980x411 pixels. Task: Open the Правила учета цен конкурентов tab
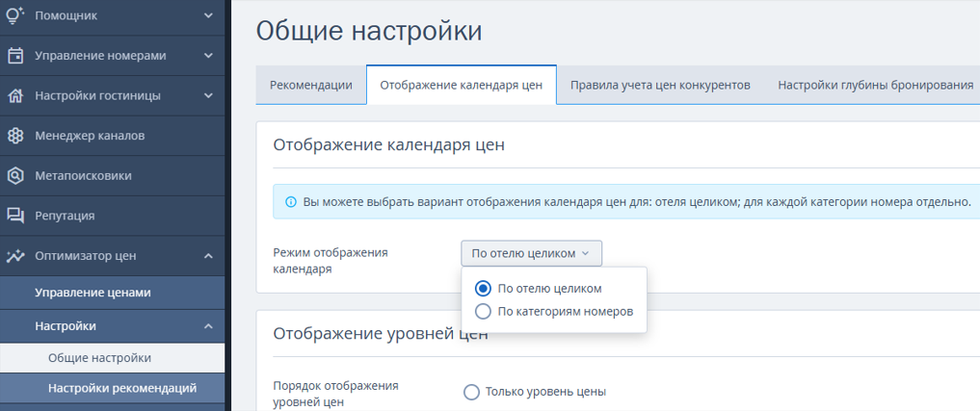coord(660,85)
